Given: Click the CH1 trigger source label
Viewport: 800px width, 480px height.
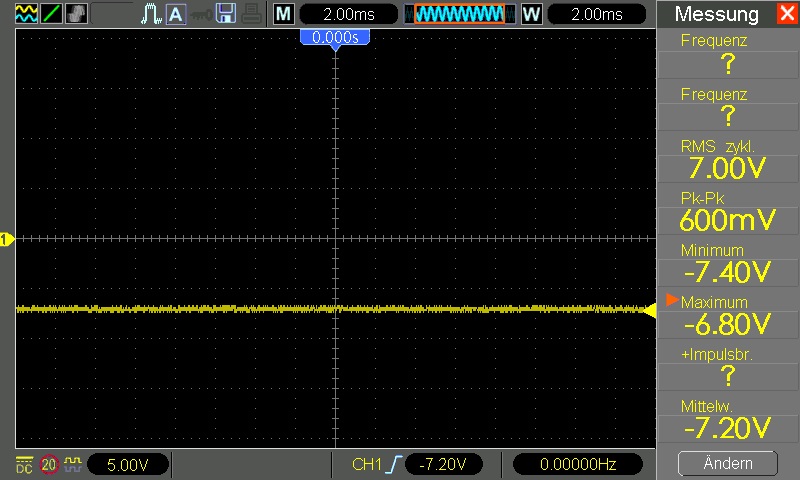Looking at the screenshot, I should tap(367, 464).
